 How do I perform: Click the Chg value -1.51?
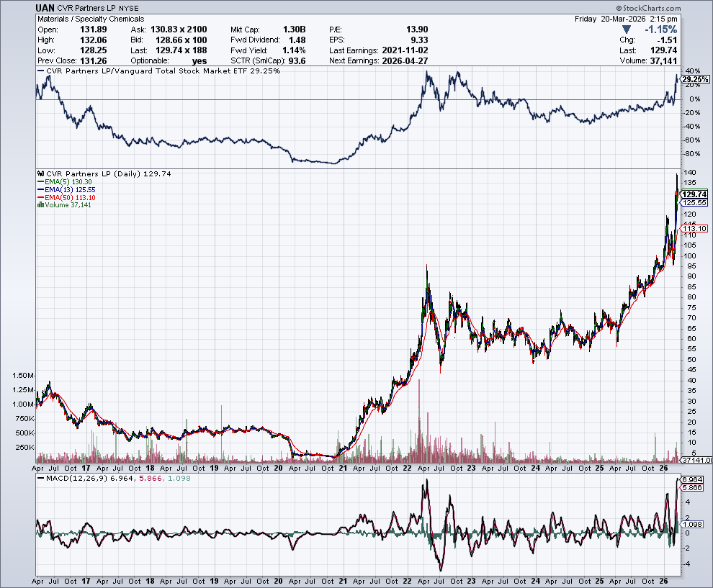(667, 40)
